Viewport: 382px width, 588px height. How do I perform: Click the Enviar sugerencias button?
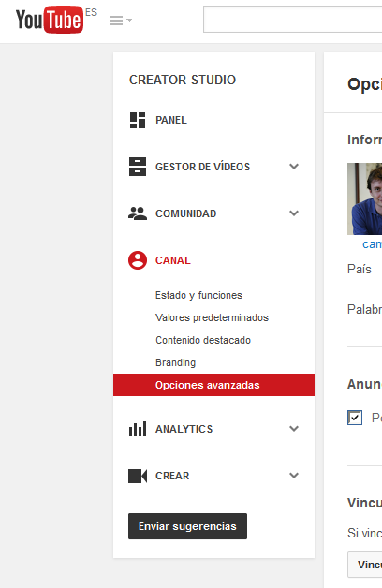tap(187, 526)
